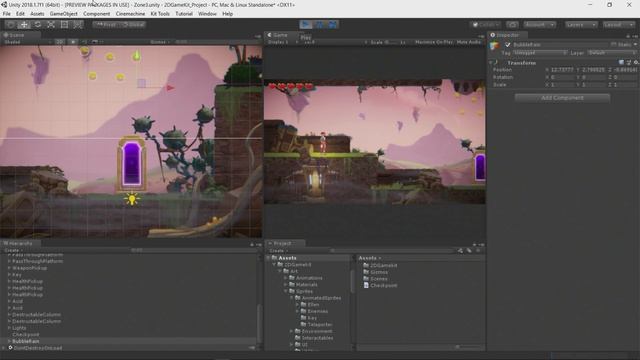Open the Layout dropdown
This screenshot has height=360, width=640.
click(619, 25)
